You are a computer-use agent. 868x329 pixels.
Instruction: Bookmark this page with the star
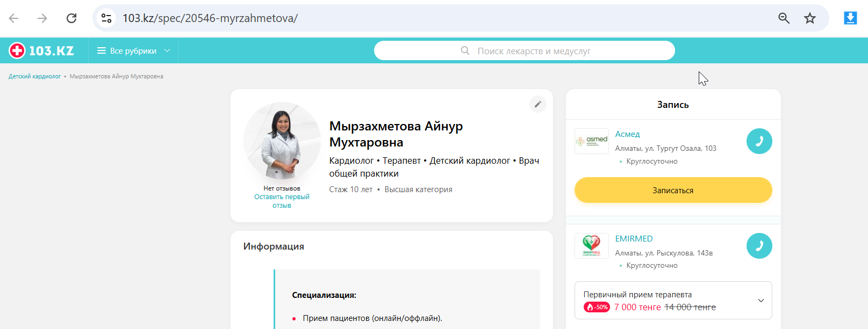[810, 18]
